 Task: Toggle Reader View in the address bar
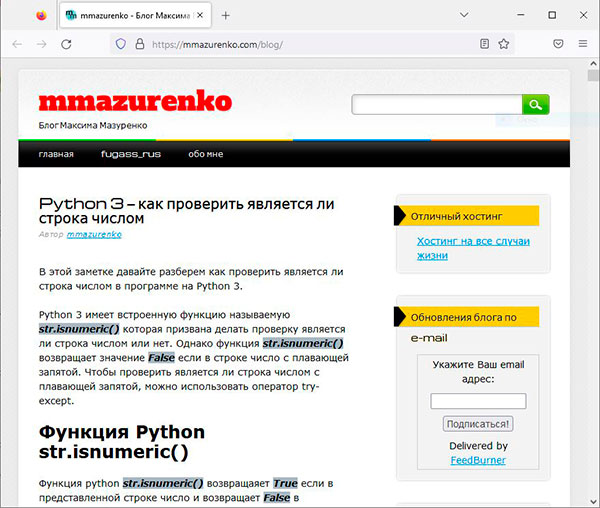[x=485, y=44]
